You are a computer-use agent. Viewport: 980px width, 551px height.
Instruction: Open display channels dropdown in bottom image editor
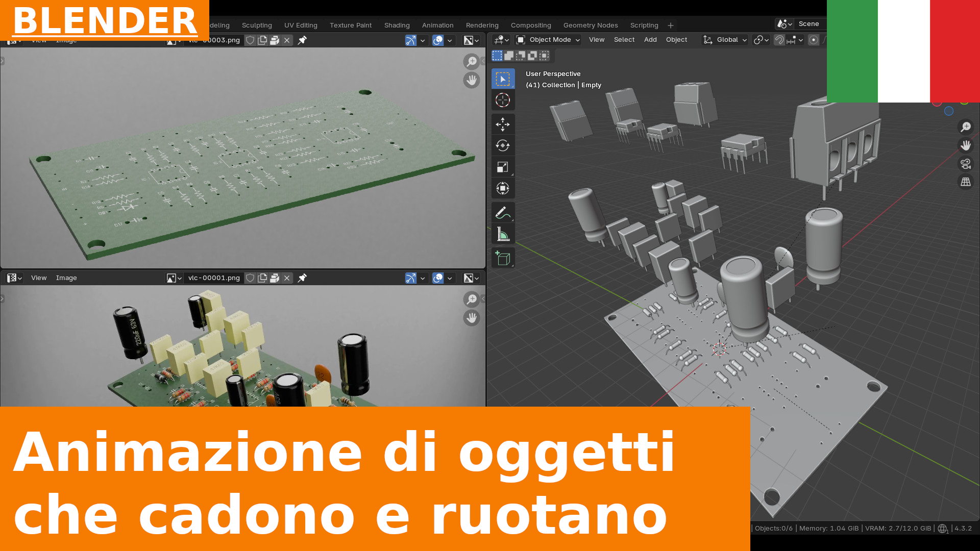pyautogui.click(x=471, y=278)
